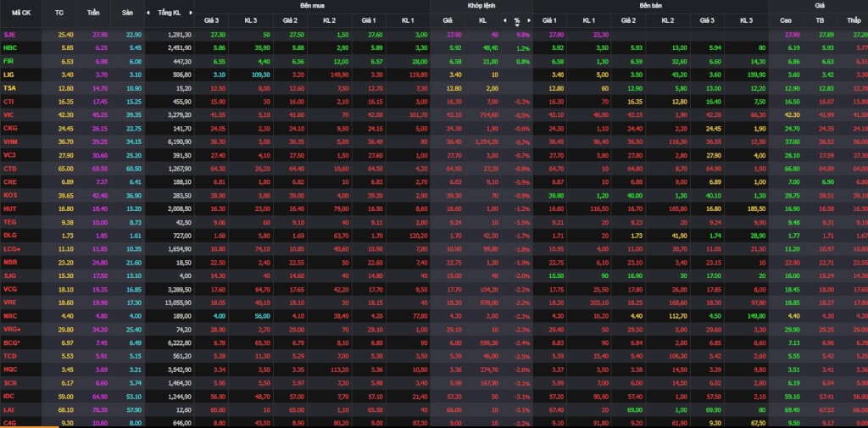Open stock symbol KOS
This screenshot has width=868, height=428.
tap(10, 195)
